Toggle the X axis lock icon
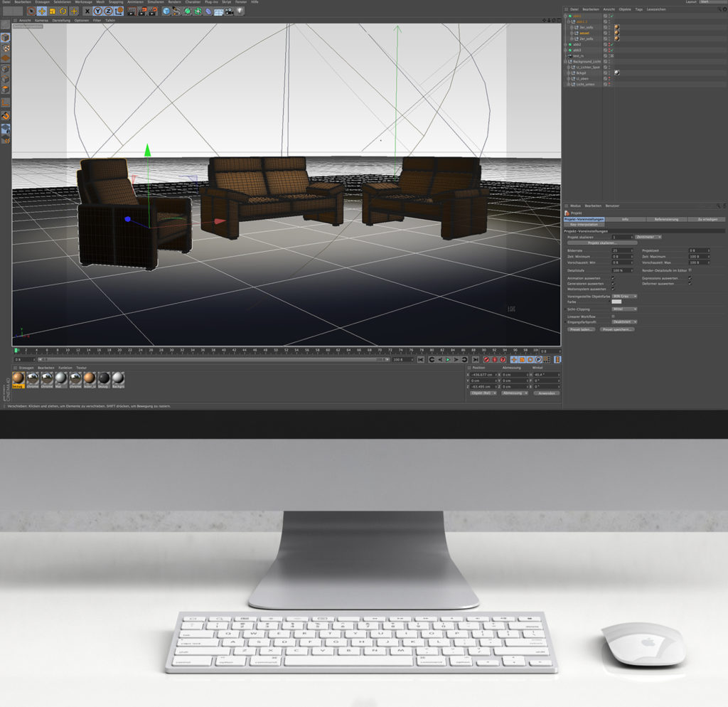The image size is (728, 707). coord(87,11)
